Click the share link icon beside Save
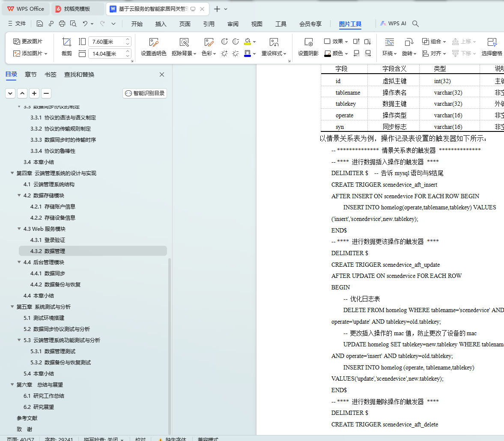This screenshot has height=441, width=504. 51,24
